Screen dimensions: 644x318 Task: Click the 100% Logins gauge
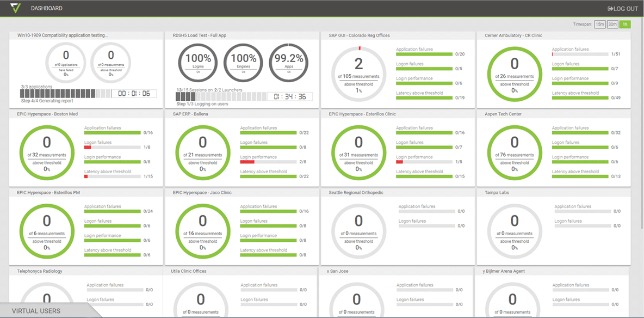[199, 63]
